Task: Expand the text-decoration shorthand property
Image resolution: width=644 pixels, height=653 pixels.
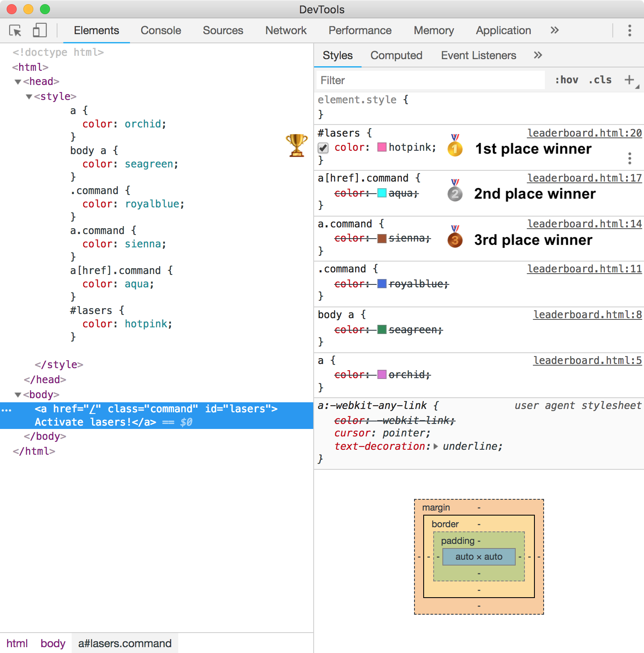Action: [x=436, y=446]
